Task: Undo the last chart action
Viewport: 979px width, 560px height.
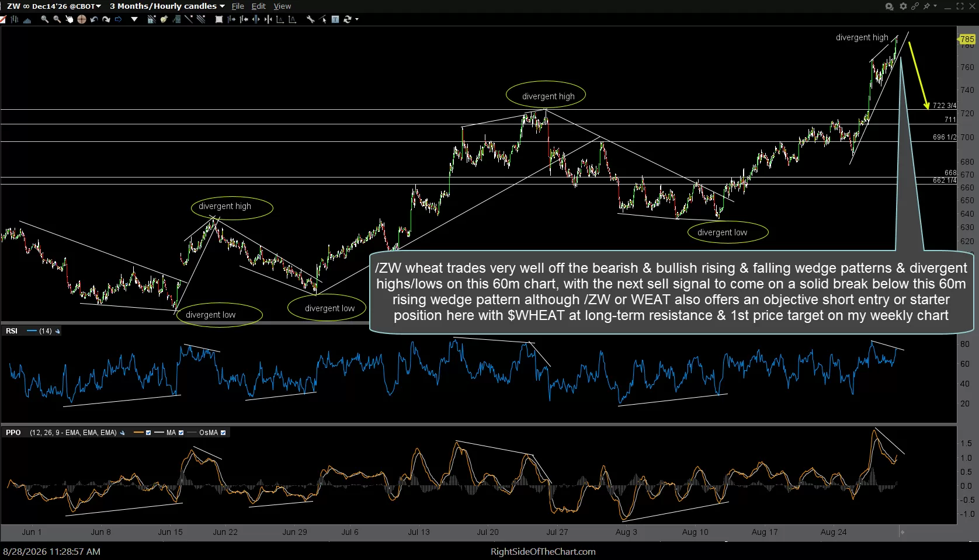Action: pos(93,19)
